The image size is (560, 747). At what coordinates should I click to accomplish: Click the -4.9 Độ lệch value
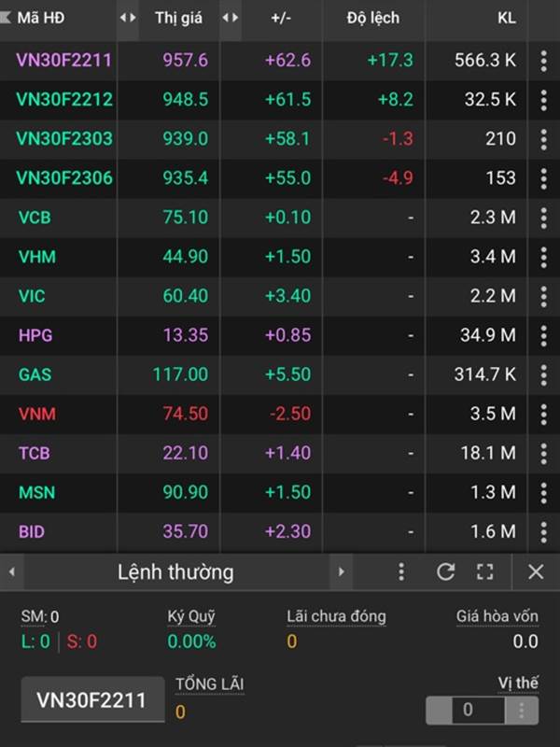click(x=399, y=178)
